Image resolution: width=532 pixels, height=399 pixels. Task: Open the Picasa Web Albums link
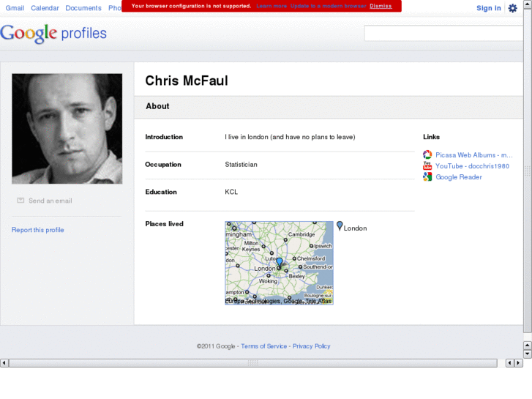474,155
